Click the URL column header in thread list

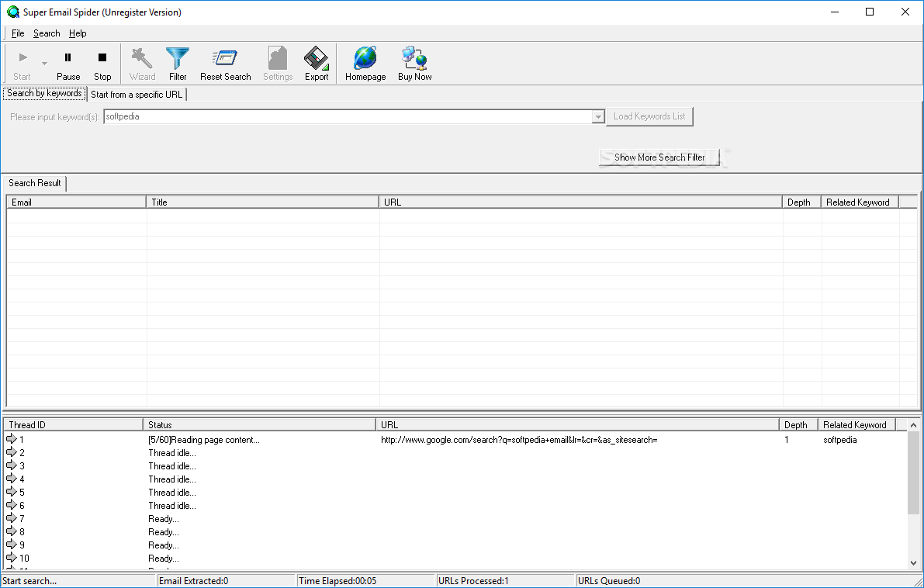(x=577, y=425)
